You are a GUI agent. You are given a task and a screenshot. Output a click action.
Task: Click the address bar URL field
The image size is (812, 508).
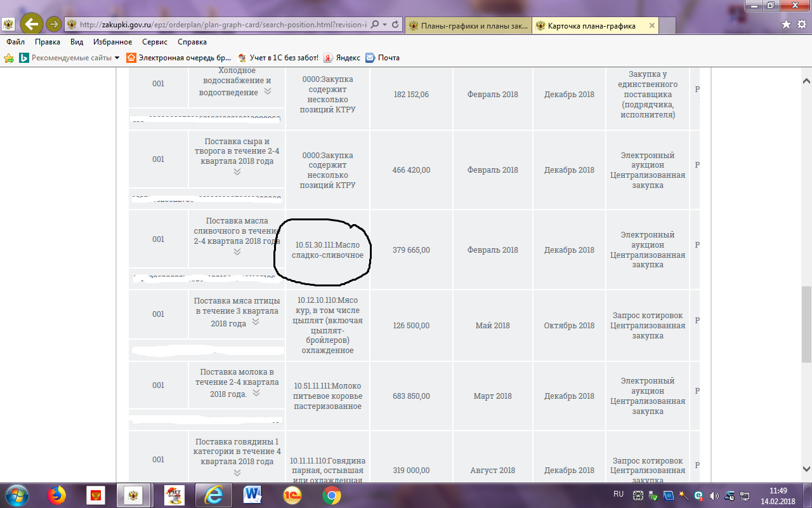pyautogui.click(x=222, y=25)
